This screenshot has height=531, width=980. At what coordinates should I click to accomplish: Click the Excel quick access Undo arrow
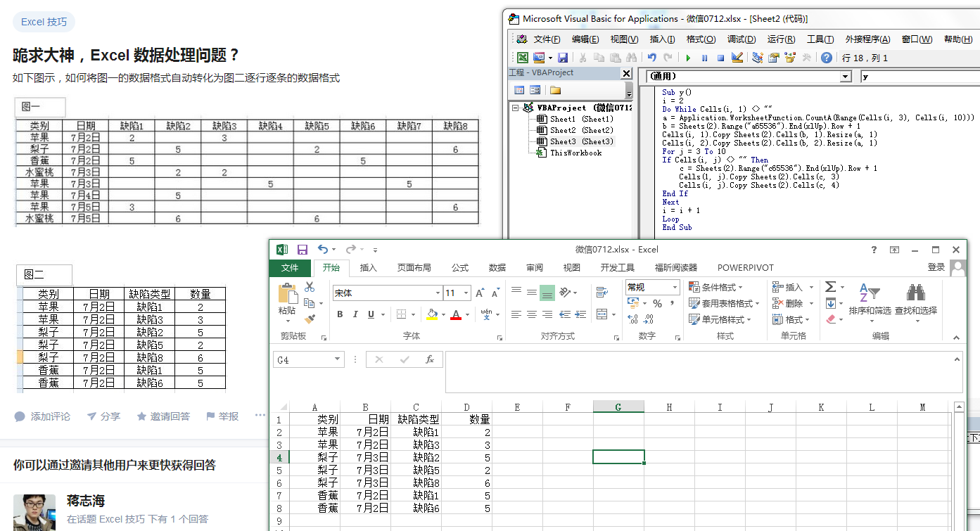tap(322, 249)
